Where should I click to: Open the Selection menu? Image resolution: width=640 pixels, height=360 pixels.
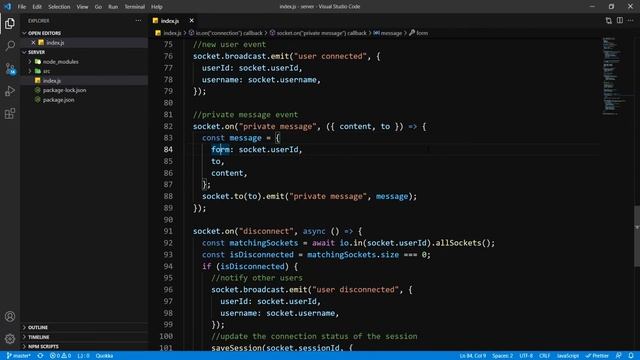click(x=59, y=7)
